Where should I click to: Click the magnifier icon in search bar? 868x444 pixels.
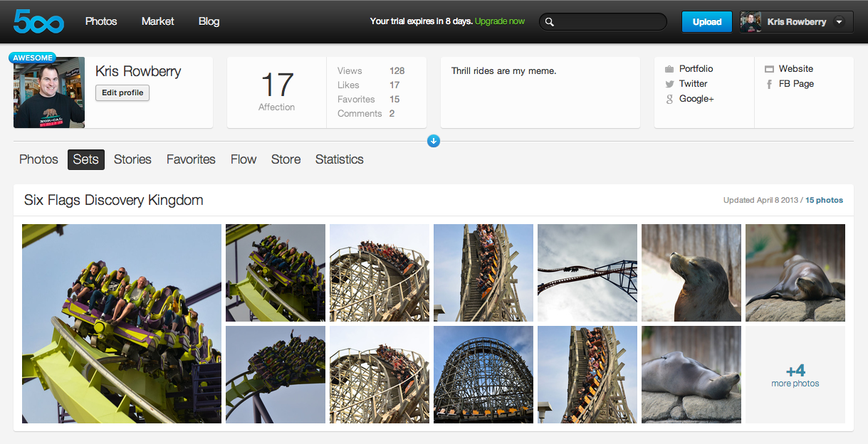click(x=550, y=22)
